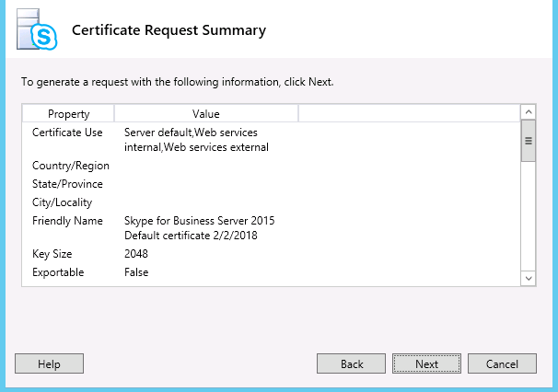Viewport: 558px width, 392px height.
Task: Click the 'Skype for Business Server 2015 Default certificate 2/2/2018' value
Action: coord(199,228)
